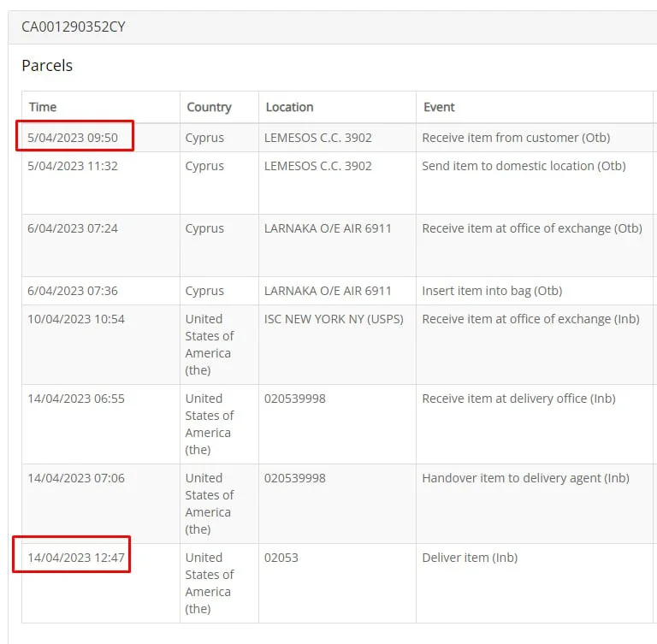Select the ISC NEW YORK NY (USPS) location
The image size is (657, 644).
pyautogui.click(x=334, y=319)
